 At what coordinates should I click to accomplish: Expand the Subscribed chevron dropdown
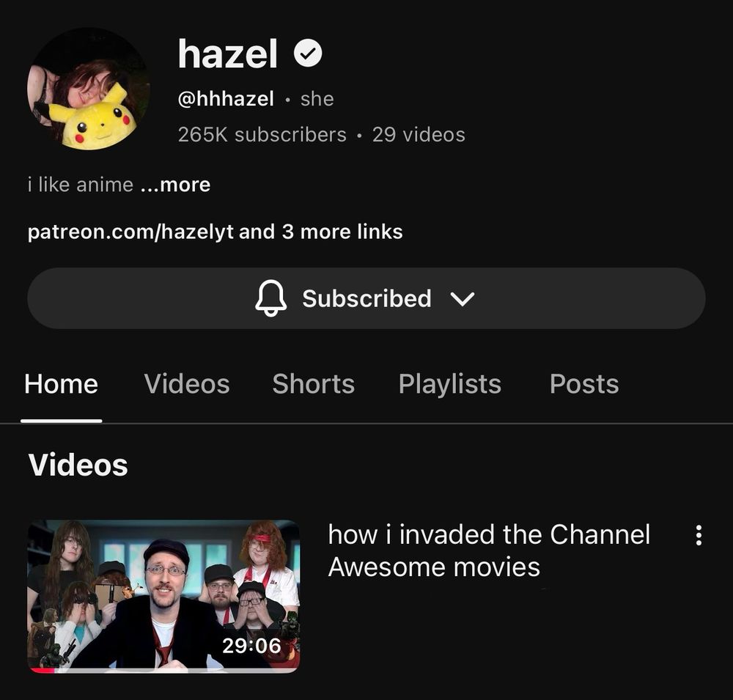click(x=463, y=299)
